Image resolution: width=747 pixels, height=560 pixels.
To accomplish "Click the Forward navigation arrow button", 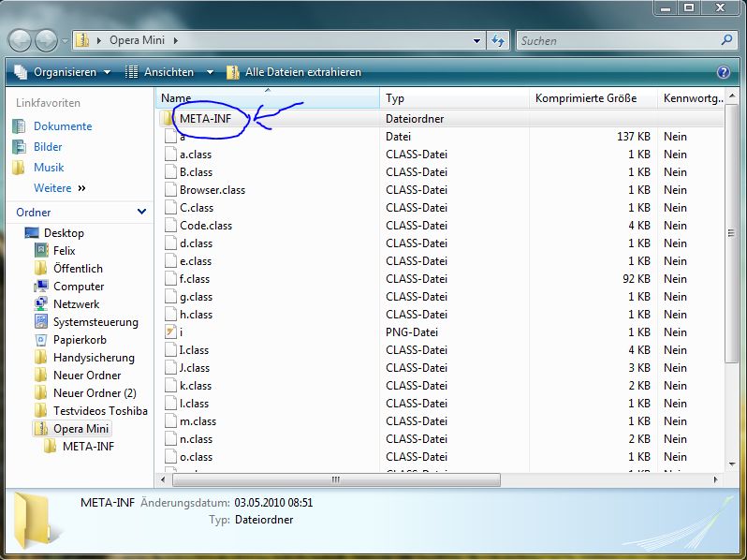I will coord(46,40).
